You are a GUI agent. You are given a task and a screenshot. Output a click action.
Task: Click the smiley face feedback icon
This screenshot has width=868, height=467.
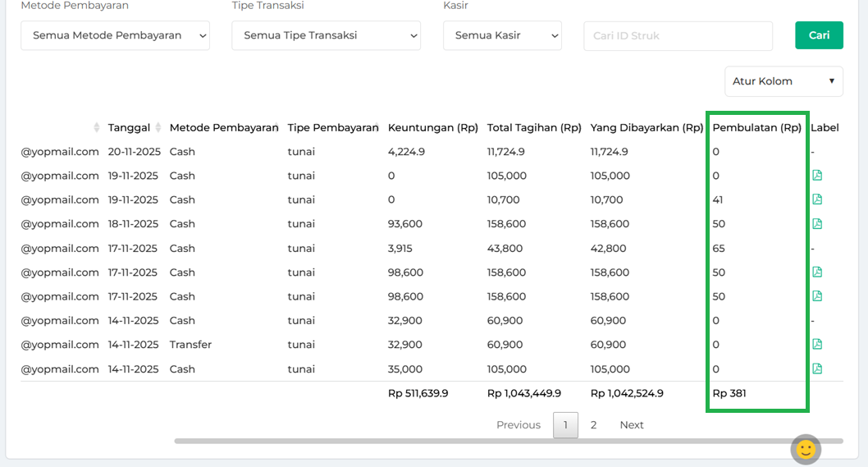806,449
